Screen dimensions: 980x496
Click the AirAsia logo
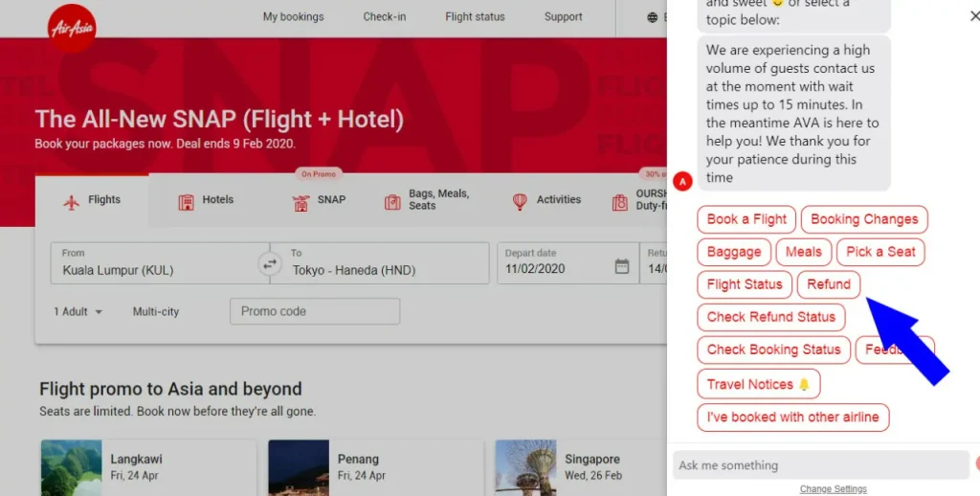pyautogui.click(x=72, y=28)
